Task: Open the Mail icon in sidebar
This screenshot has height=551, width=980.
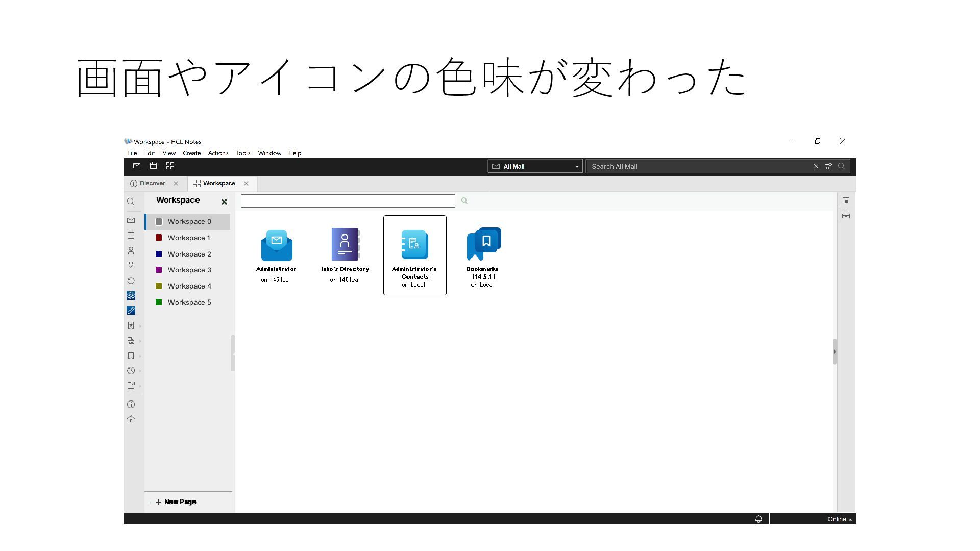Action: [x=131, y=220]
